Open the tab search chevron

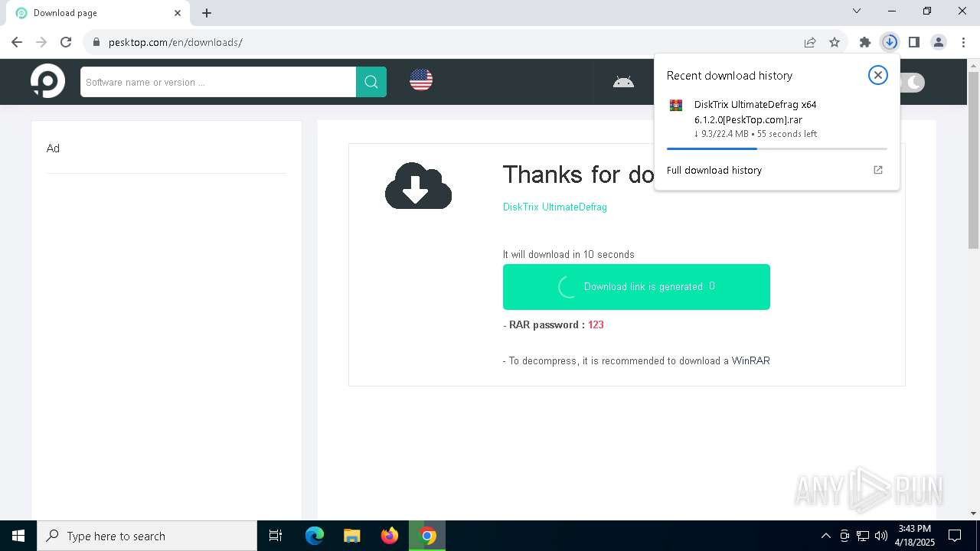(x=857, y=11)
